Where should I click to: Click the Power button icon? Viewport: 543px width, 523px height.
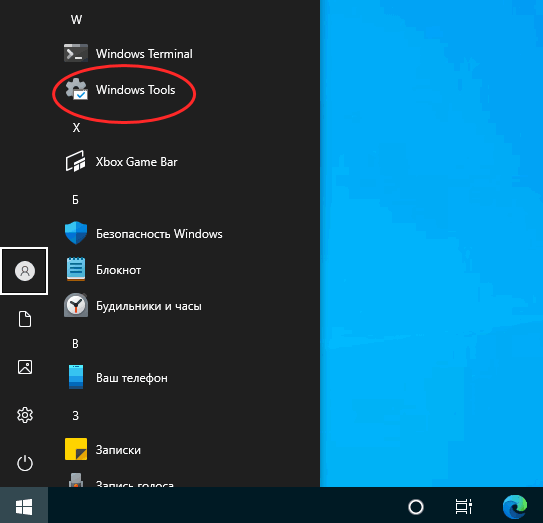pos(25,463)
